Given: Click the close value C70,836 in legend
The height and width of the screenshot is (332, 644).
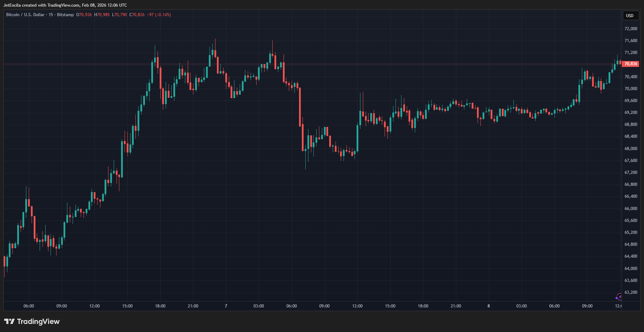Looking at the screenshot, I should click(x=137, y=15).
